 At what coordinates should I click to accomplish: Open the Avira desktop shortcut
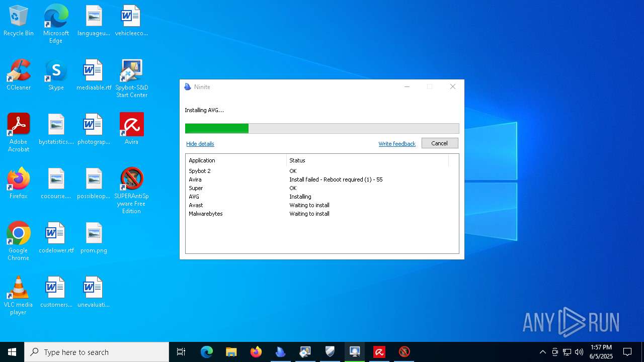pyautogui.click(x=131, y=130)
